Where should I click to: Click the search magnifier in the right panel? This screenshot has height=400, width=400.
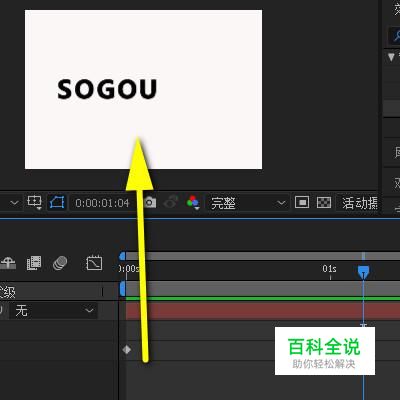pos(396,35)
